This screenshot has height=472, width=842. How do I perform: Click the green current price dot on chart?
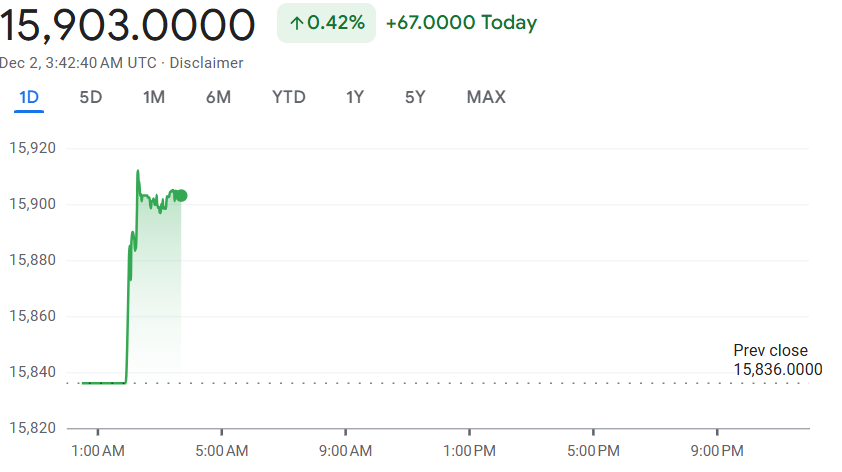coord(182,195)
